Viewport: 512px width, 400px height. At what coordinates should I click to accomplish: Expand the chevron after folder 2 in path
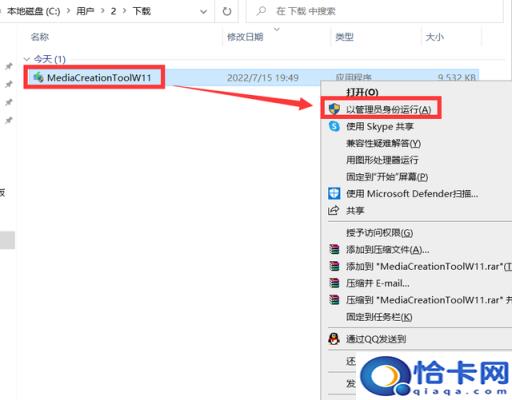[125, 11]
